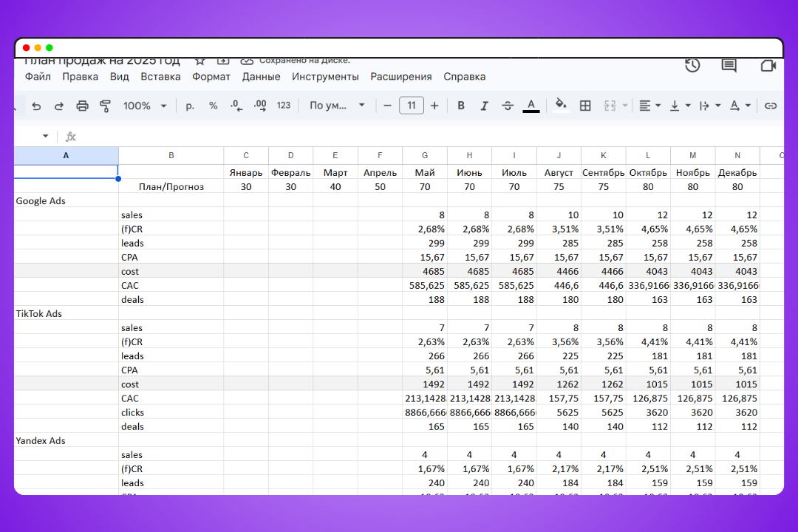Open text wrapping dropdown
Screen dimensions: 798x532
pos(709,106)
